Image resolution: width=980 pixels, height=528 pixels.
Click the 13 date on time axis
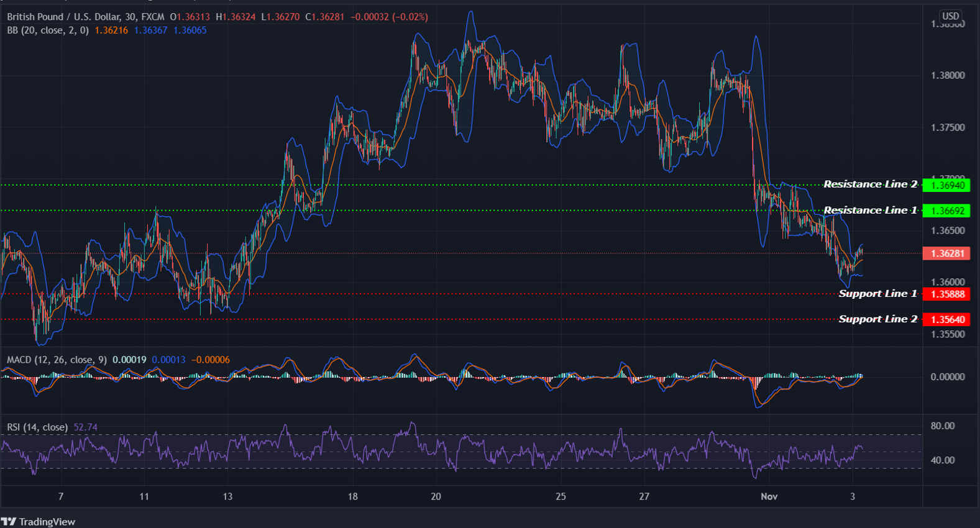227,496
